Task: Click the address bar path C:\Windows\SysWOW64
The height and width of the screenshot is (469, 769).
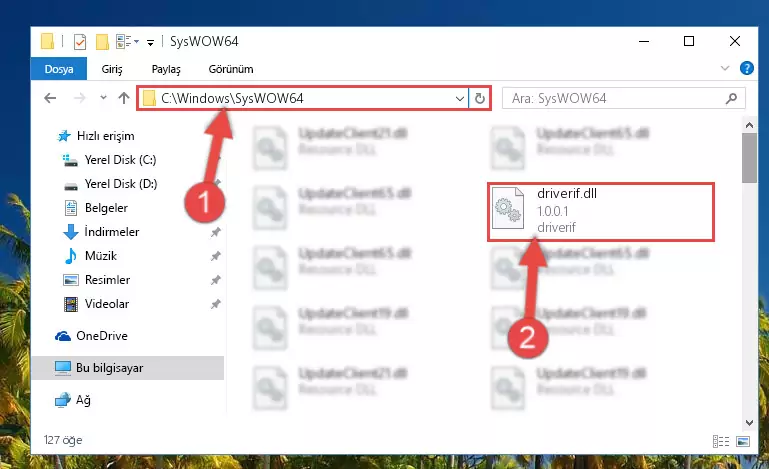Action: click(232, 99)
